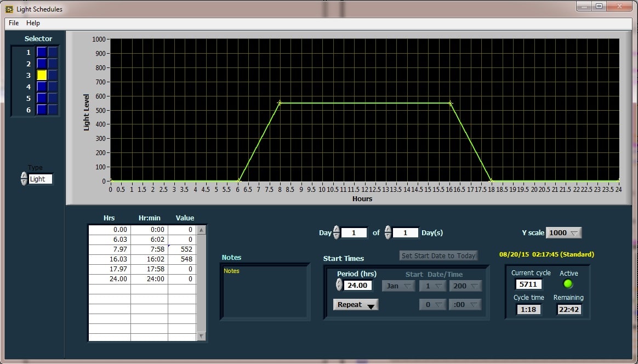The width and height of the screenshot is (638, 364).
Task: Click the Notes text box
Action: (265, 292)
